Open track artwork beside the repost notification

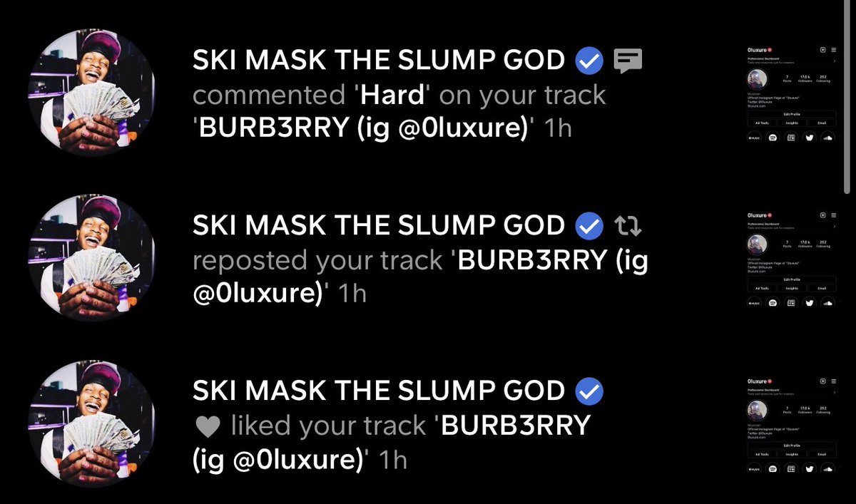791,259
